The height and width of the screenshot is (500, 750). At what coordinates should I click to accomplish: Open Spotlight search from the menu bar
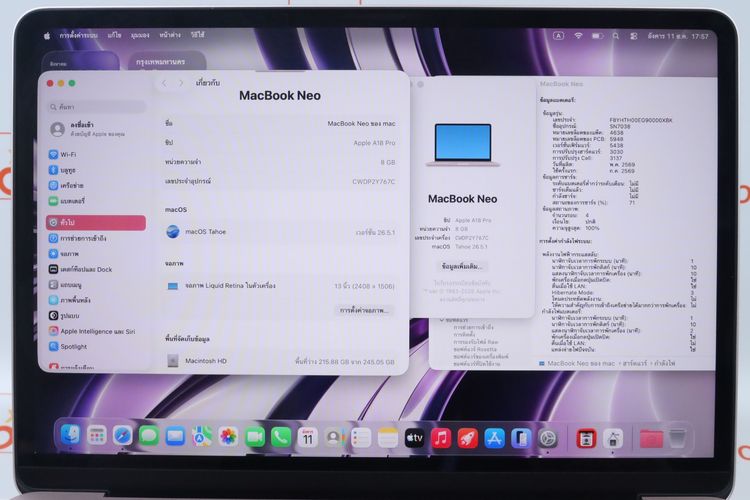[616, 36]
